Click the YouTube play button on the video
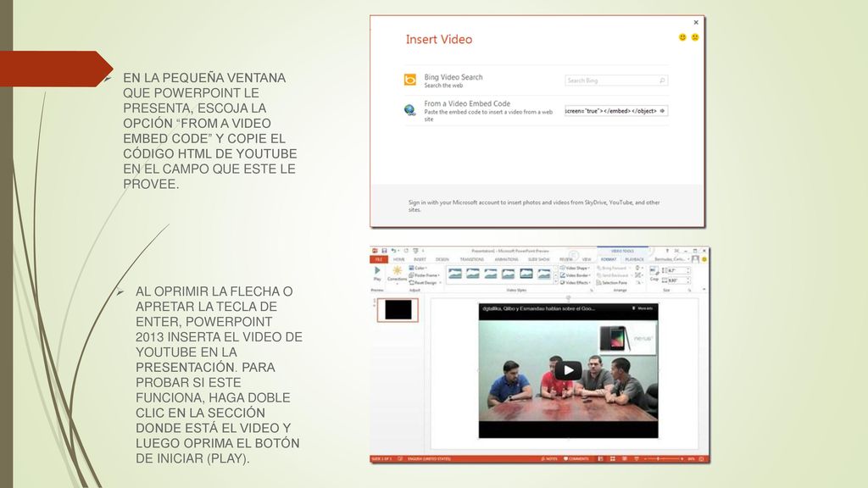Image resolution: width=868 pixels, height=488 pixels. click(569, 370)
